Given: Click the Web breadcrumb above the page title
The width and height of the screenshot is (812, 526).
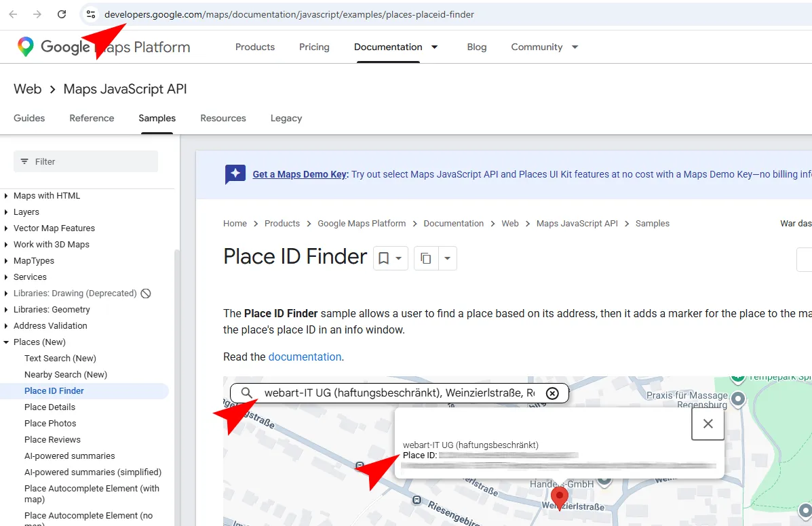Looking at the screenshot, I should point(510,224).
